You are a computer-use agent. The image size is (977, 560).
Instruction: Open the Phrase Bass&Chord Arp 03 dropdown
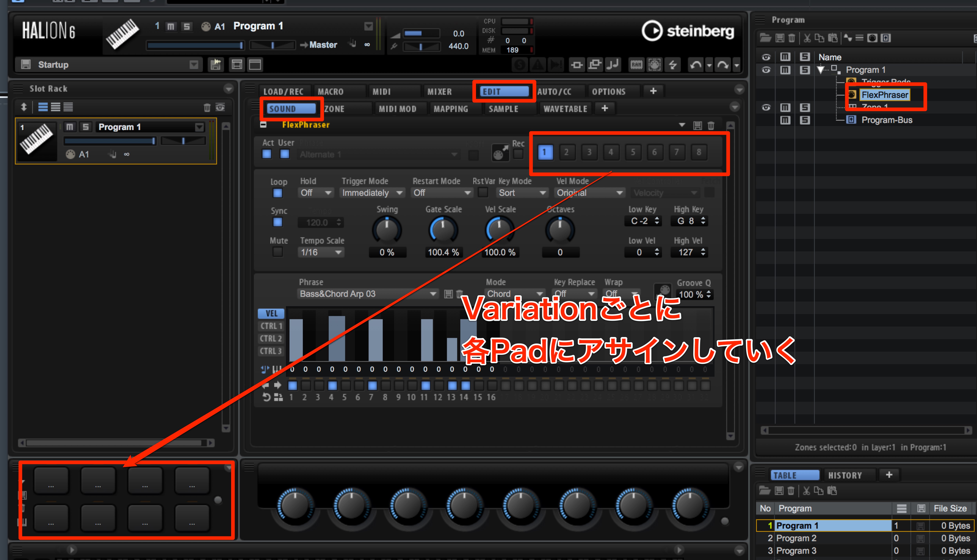(x=368, y=294)
